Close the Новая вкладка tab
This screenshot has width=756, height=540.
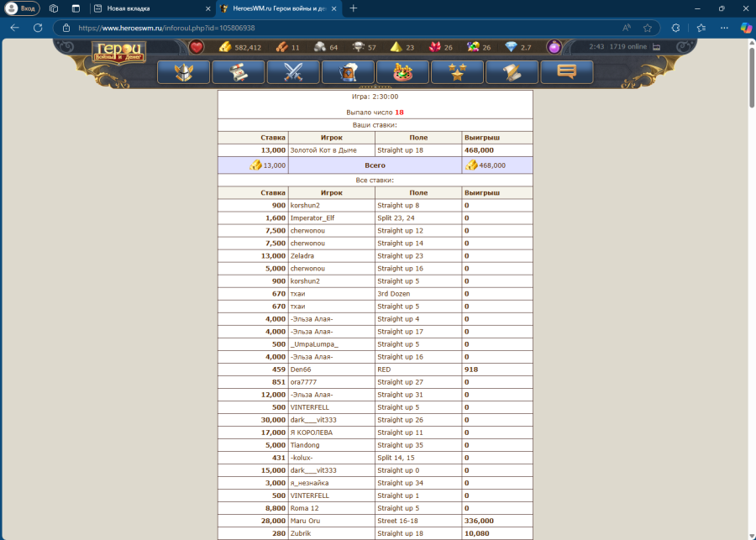point(207,8)
